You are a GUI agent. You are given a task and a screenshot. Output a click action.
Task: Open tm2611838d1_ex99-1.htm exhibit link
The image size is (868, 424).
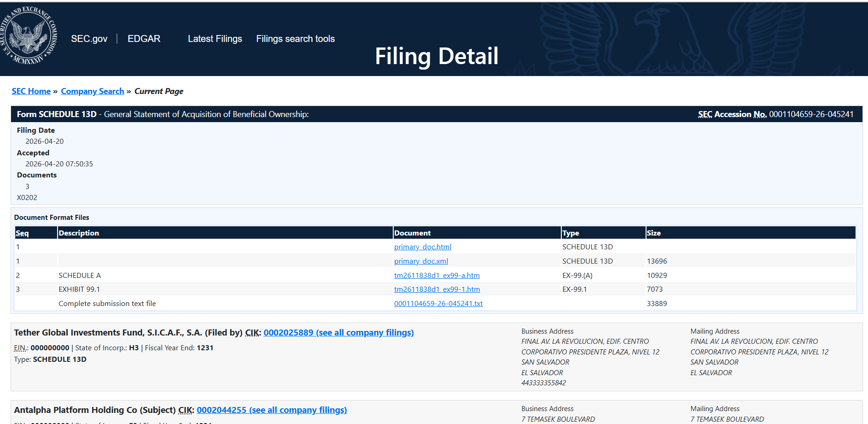437,289
